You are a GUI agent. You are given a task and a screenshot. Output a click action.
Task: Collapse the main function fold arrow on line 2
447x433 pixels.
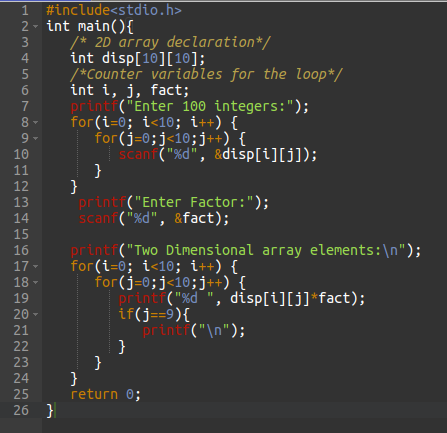(x=36, y=27)
